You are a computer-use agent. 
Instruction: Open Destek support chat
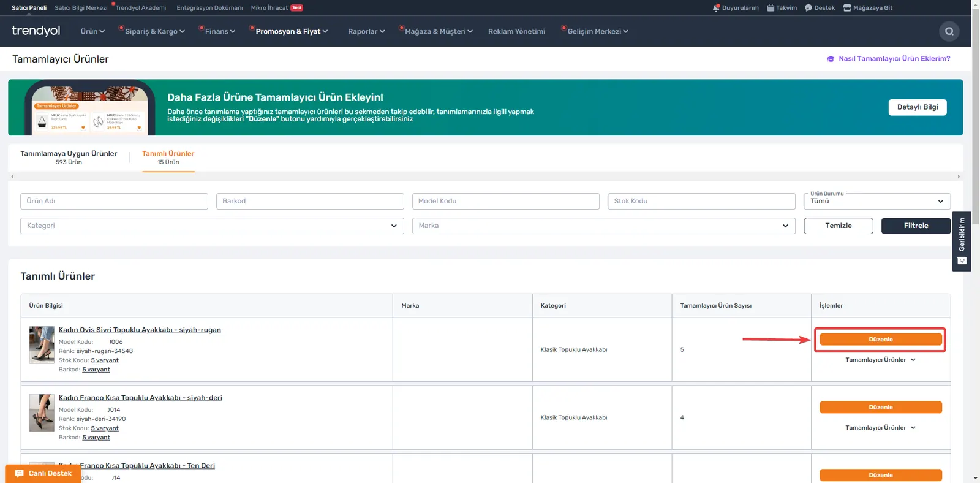[820, 8]
